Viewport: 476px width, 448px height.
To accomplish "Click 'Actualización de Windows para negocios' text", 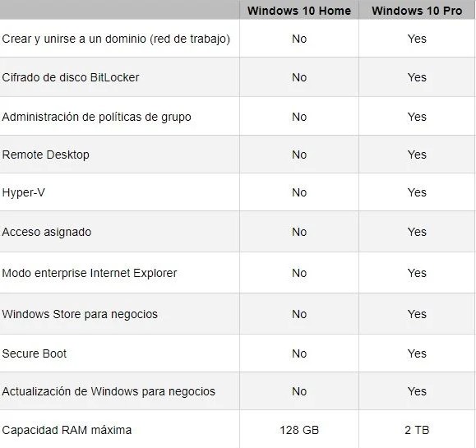I will (109, 391).
